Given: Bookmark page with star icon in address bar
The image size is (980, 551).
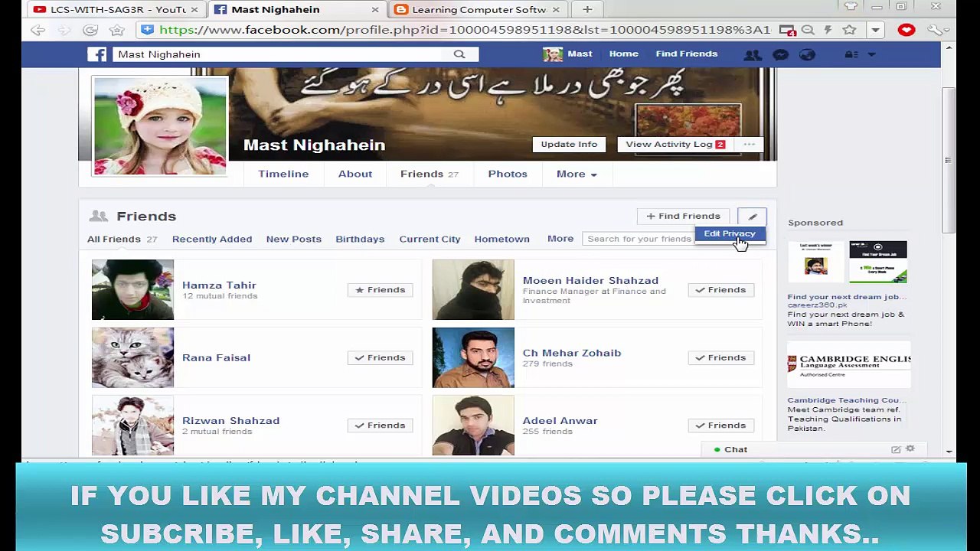Looking at the screenshot, I should coord(849,31).
